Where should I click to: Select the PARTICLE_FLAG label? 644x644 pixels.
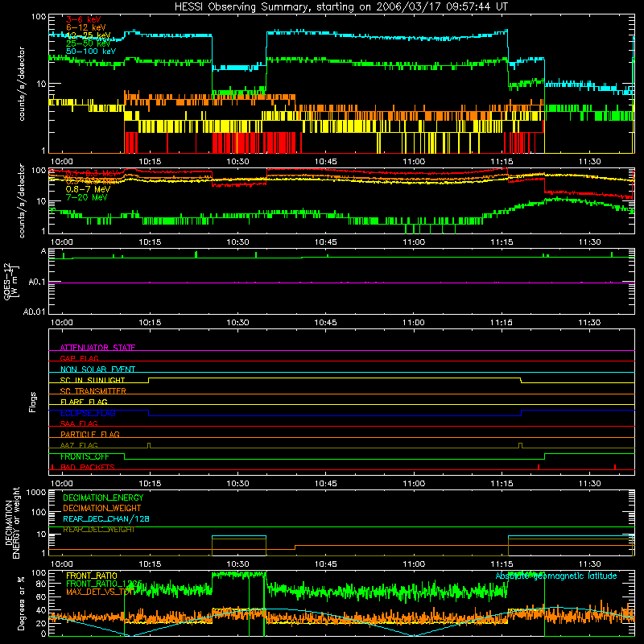click(x=90, y=435)
